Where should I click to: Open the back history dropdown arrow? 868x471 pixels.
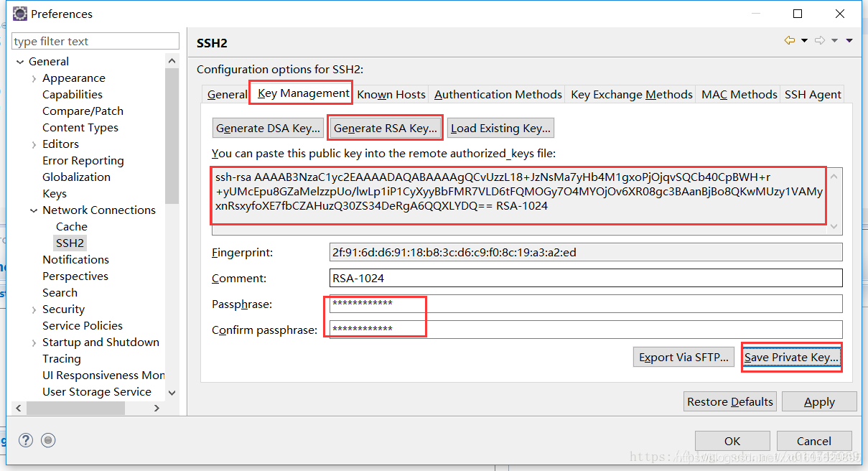click(x=804, y=41)
